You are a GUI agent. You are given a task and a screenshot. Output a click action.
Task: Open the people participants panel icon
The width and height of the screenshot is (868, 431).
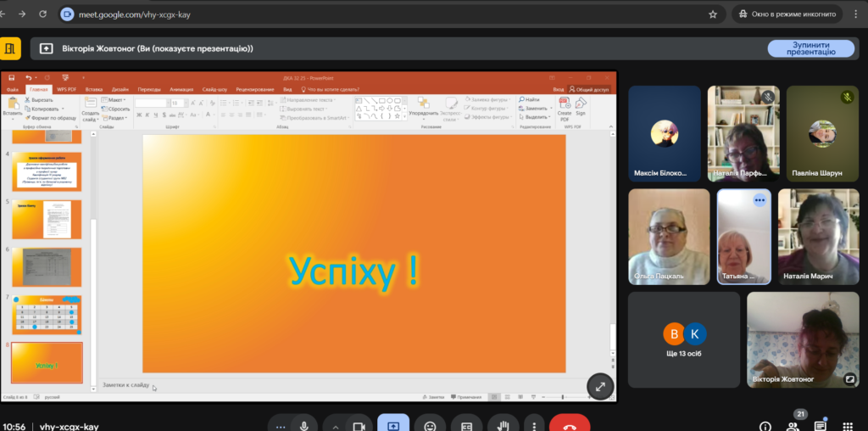point(793,424)
